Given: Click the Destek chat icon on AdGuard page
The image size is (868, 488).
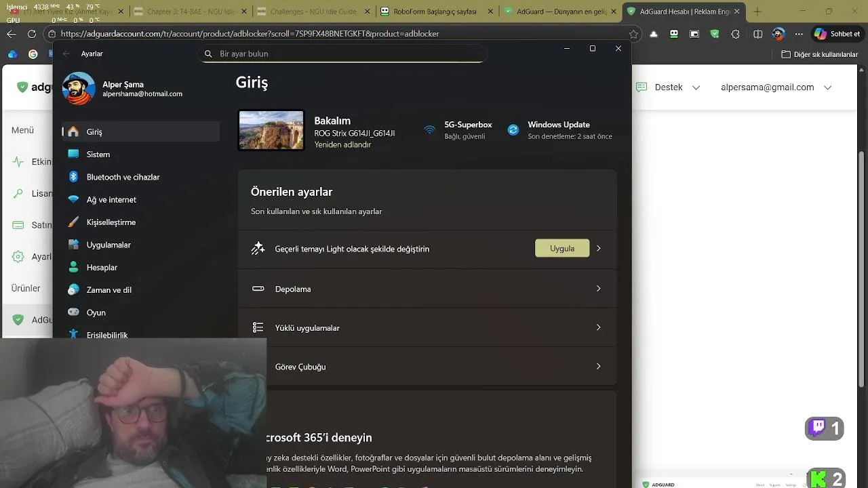Looking at the screenshot, I should pyautogui.click(x=642, y=87).
